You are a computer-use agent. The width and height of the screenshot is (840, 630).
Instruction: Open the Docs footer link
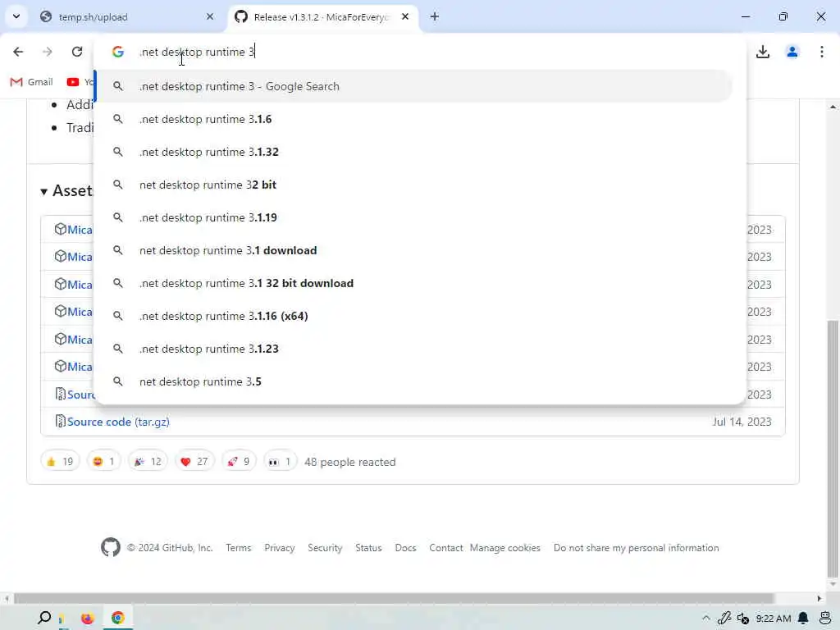[405, 547]
